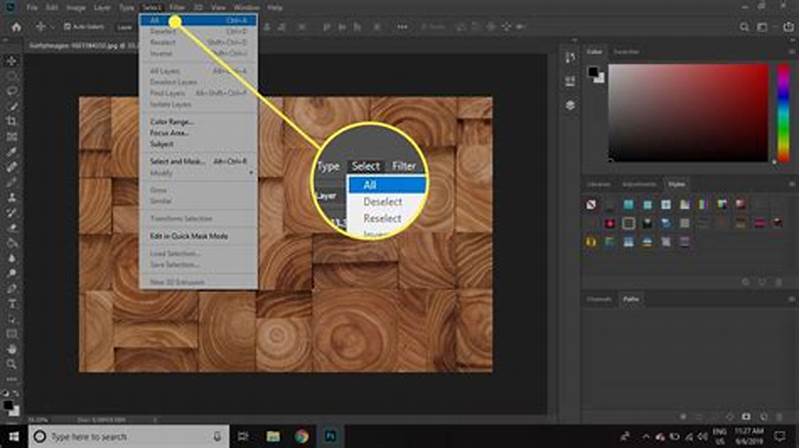Click the trash icon in the Styles panel
The image size is (800, 448).
point(779,282)
